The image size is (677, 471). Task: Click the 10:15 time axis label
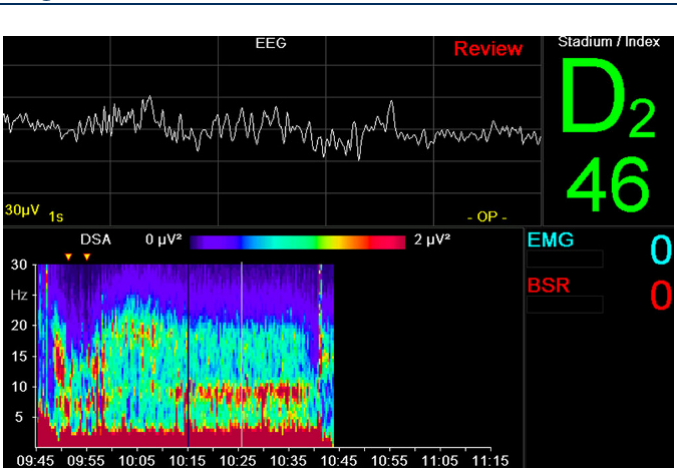click(x=187, y=461)
